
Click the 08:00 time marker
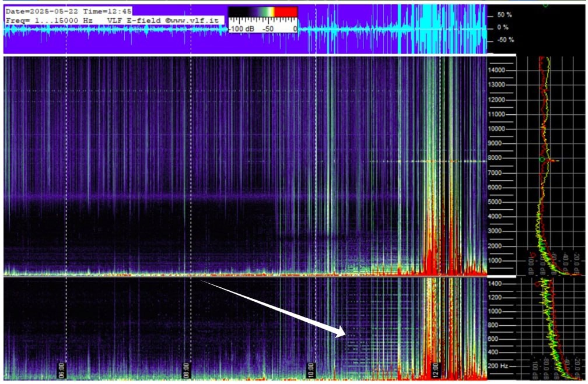tap(187, 370)
